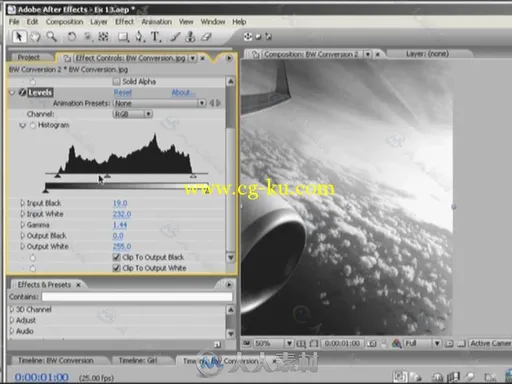Select the Horizontal Type tool
Viewport: 512px width, 384px height.
(156, 37)
